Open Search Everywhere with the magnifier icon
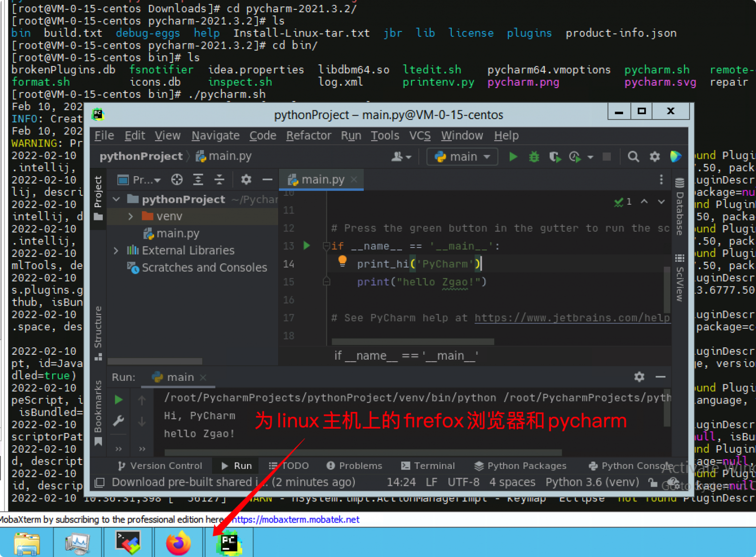The width and height of the screenshot is (756, 557). 633,156
